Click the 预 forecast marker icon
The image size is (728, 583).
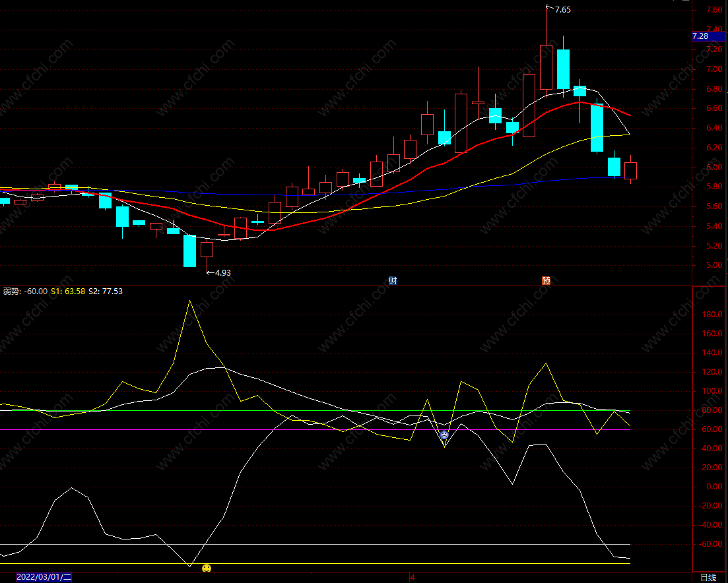point(546,280)
